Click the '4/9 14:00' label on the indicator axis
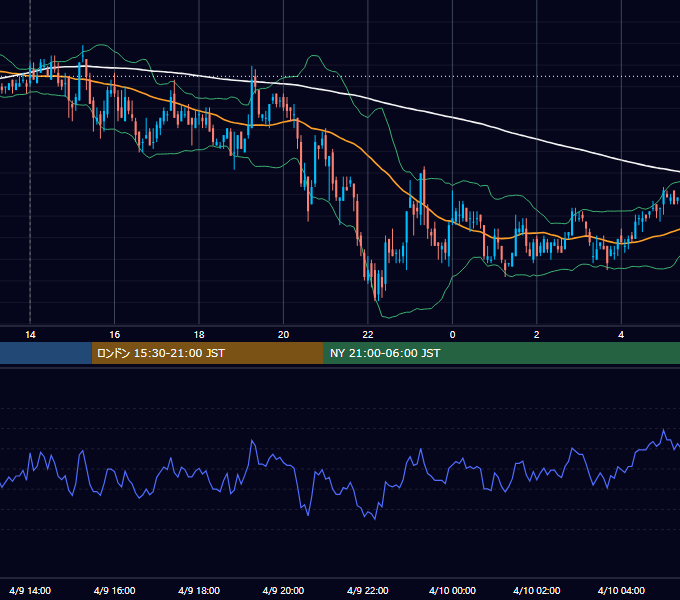Screen dimensions: 680x600 [x=30, y=590]
